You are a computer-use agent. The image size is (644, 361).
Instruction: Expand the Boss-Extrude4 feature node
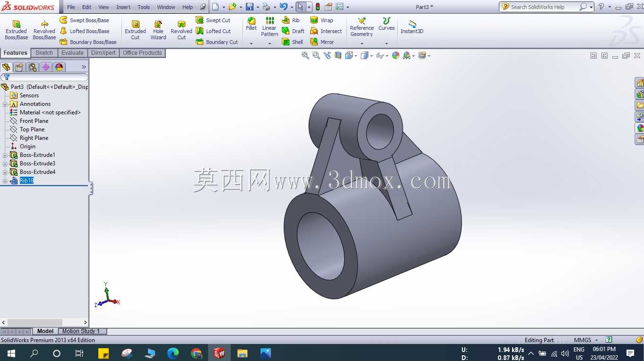(x=5, y=172)
